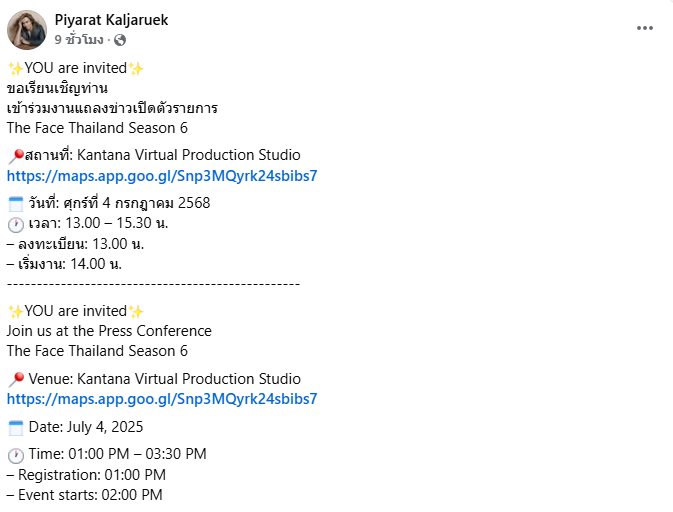Click the globe public privacy icon
Screen dimensions: 673x512
coord(120,40)
